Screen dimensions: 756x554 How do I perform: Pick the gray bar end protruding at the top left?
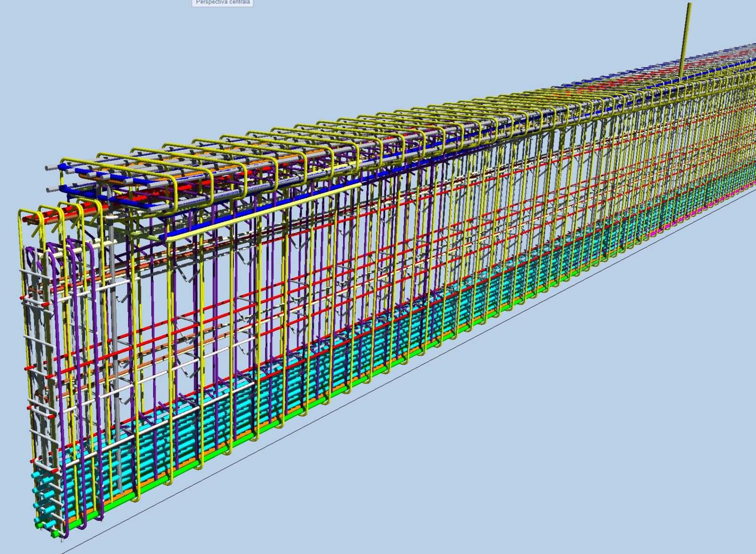[x=49, y=168]
